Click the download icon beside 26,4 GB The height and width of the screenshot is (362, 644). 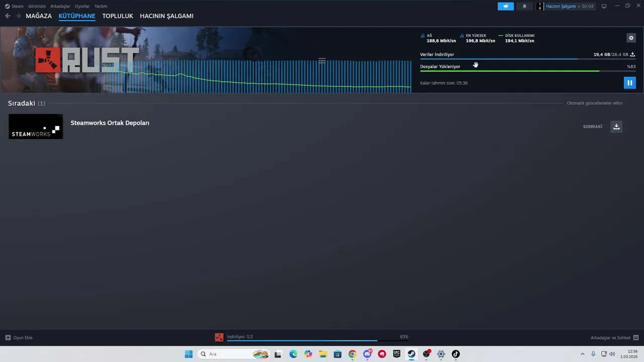632,54
